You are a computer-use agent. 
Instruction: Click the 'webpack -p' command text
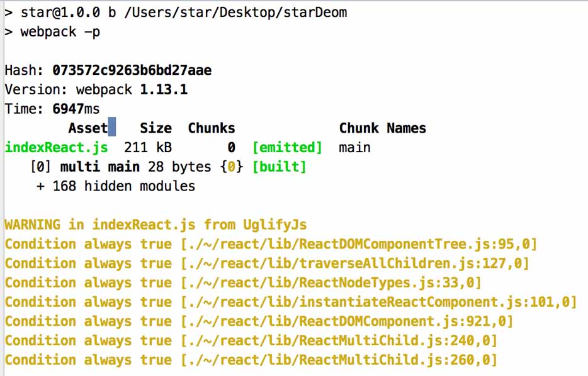(60, 32)
